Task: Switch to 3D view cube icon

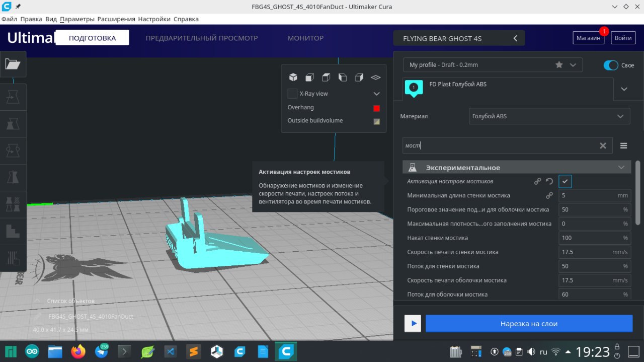Action: (x=293, y=78)
